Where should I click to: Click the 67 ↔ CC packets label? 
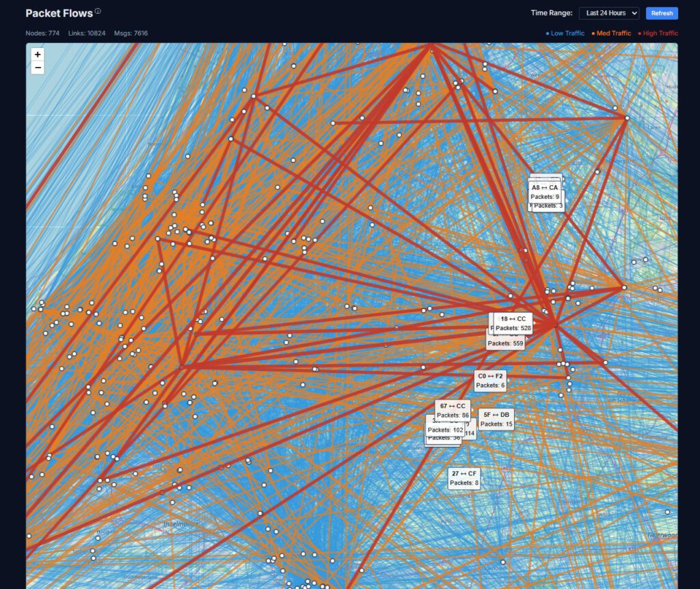[453, 410]
